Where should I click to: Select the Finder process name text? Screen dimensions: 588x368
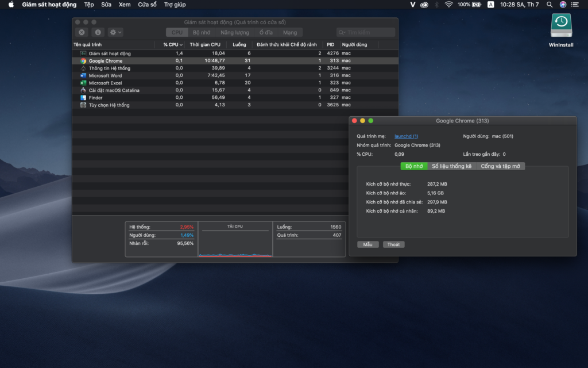pyautogui.click(x=96, y=98)
